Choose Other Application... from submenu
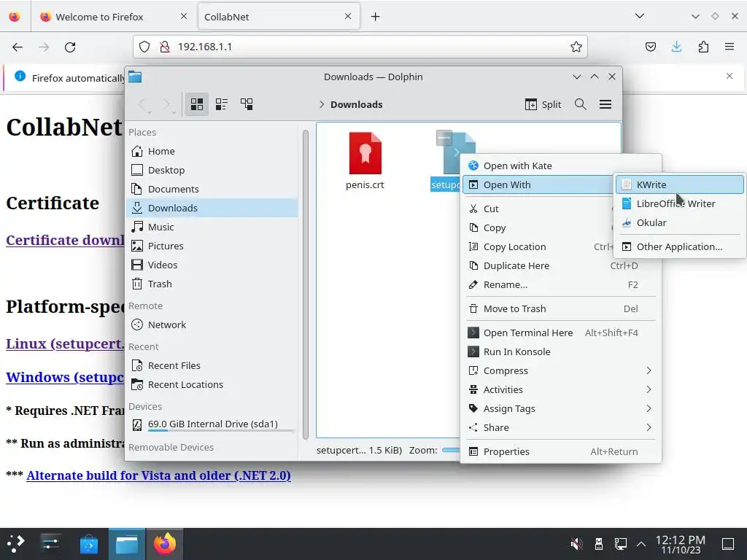The height and width of the screenshot is (560, 747). [x=679, y=246]
